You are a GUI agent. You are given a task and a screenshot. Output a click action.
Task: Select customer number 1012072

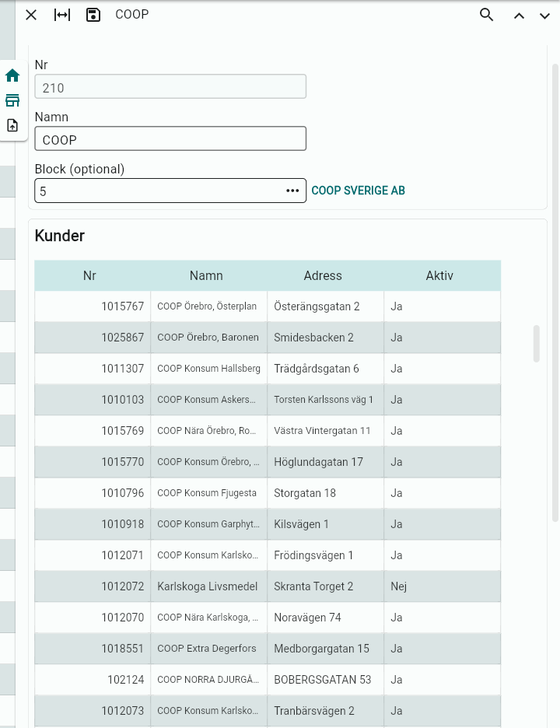(123, 586)
